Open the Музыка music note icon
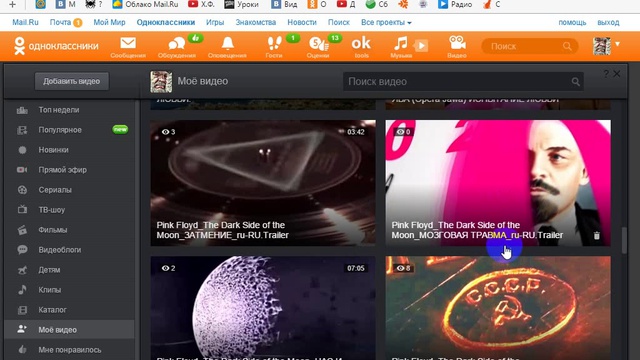Screen dimensions: 640x360 [x=401, y=47]
